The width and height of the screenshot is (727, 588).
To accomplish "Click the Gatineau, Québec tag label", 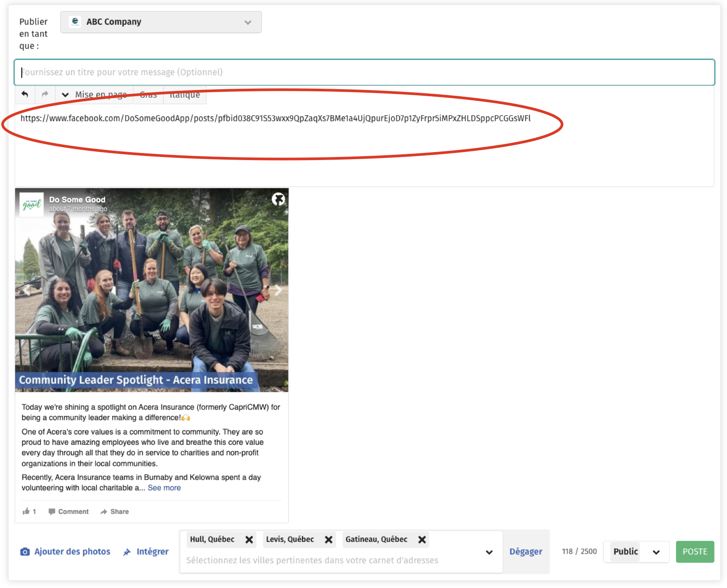I will pos(376,539).
